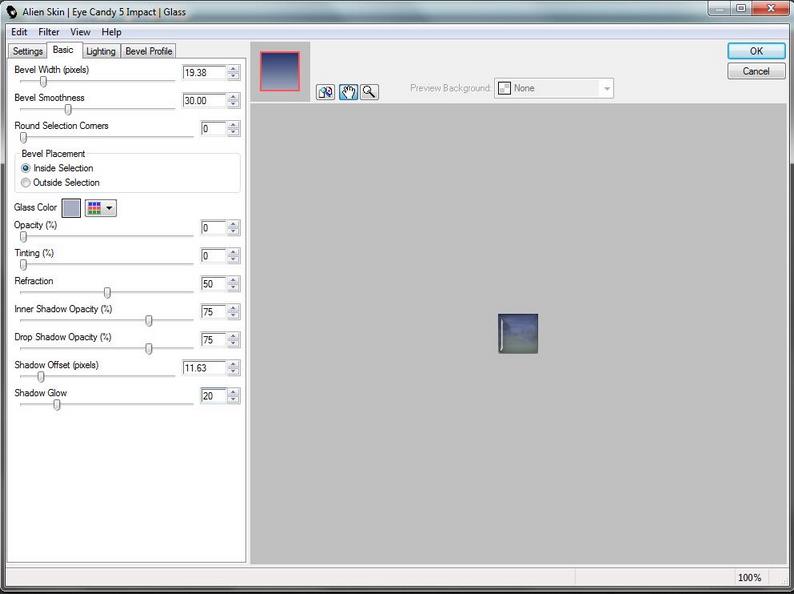The width and height of the screenshot is (794, 594).
Task: Click the Opacity slider handle
Action: [23, 236]
